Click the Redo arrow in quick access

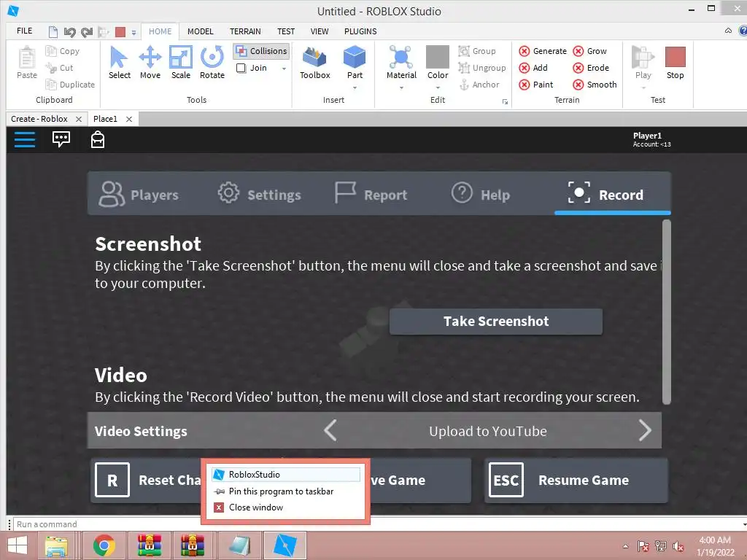tap(86, 31)
